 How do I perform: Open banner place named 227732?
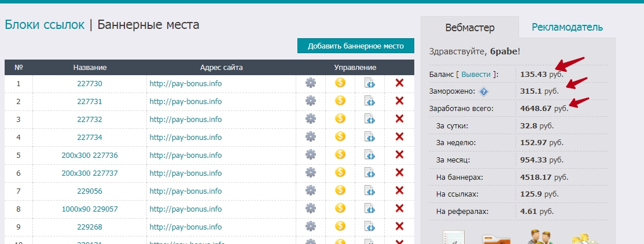click(90, 119)
